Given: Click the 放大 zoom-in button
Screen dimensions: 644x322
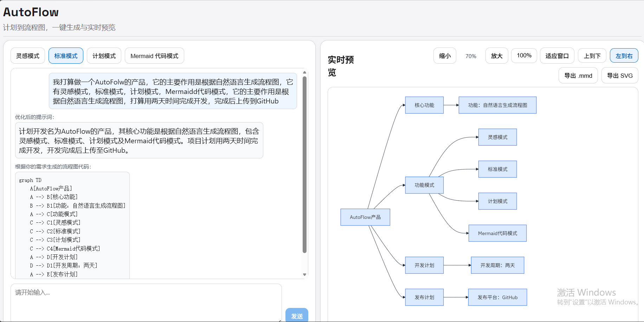Looking at the screenshot, I should 497,56.
